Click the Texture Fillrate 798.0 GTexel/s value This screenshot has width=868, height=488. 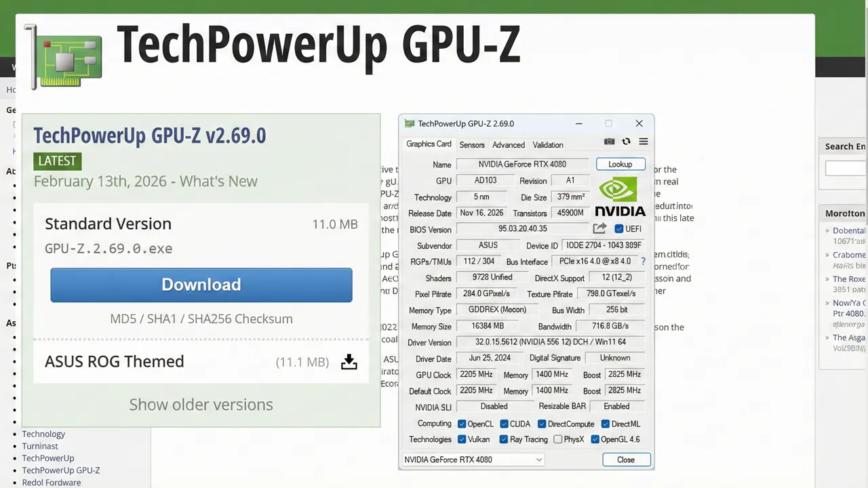[610, 293]
